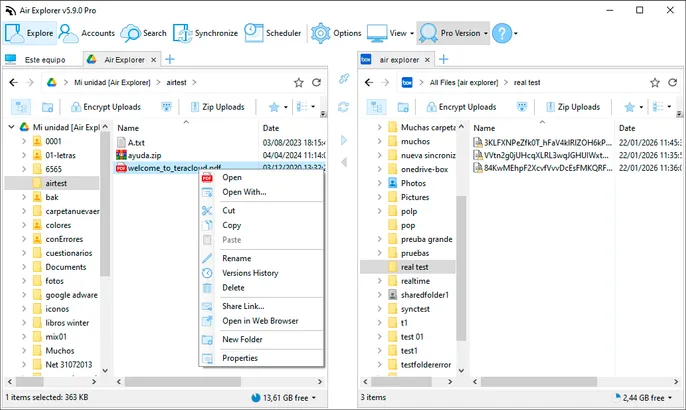Refresh the left airtest folder
This screenshot has height=410, width=686.
(x=316, y=82)
